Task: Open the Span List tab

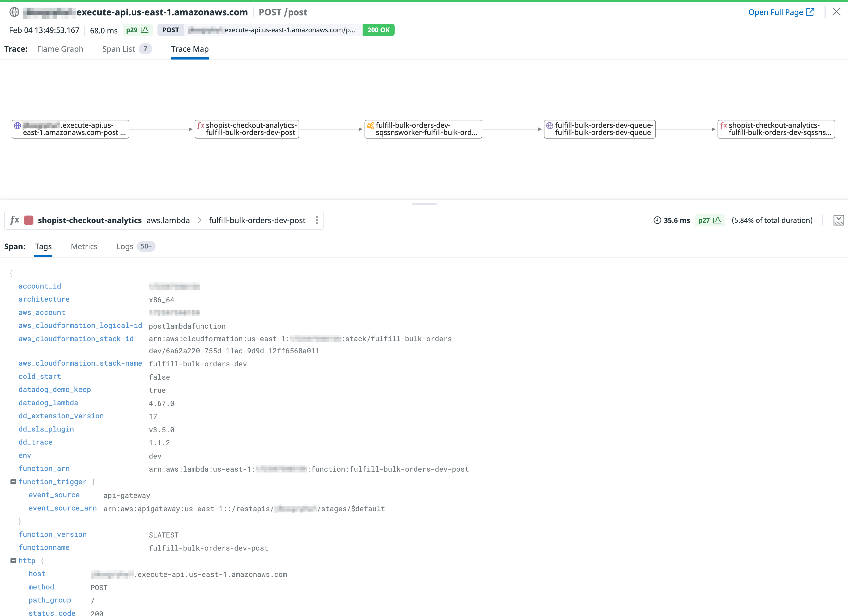Action: 119,49
